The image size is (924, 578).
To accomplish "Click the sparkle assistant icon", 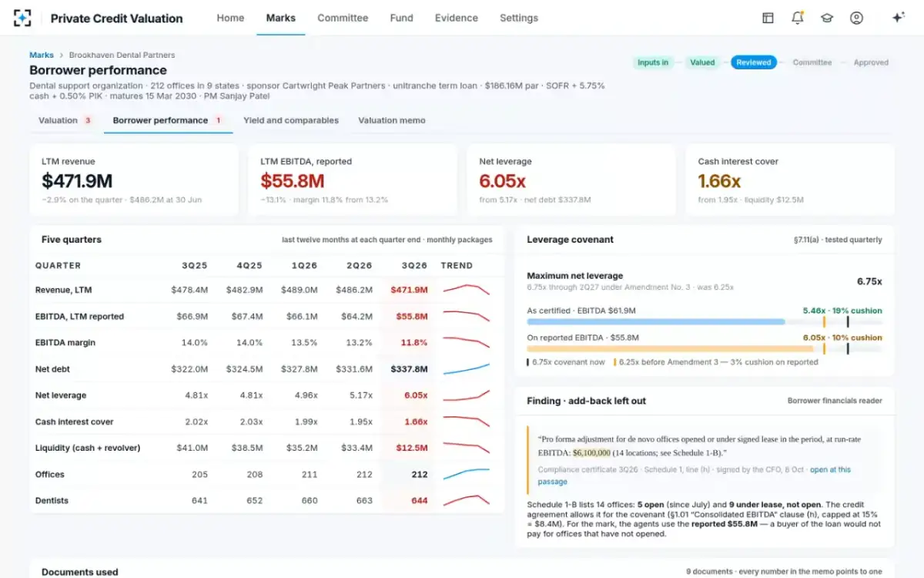I will tap(898, 18).
